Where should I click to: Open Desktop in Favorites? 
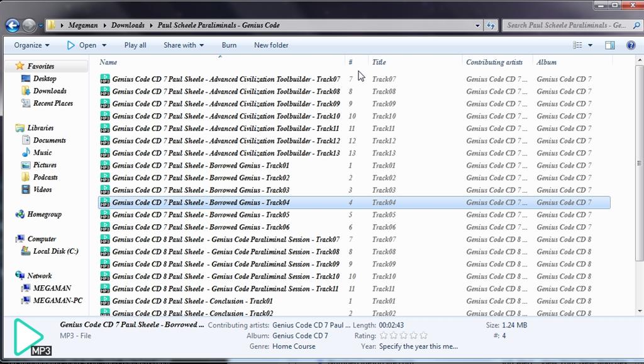[45, 79]
